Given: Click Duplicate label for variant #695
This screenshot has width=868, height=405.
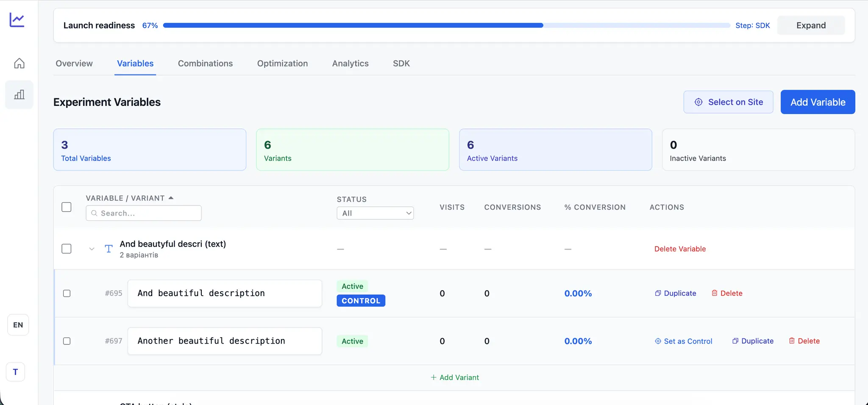Looking at the screenshot, I should pyautogui.click(x=680, y=293).
